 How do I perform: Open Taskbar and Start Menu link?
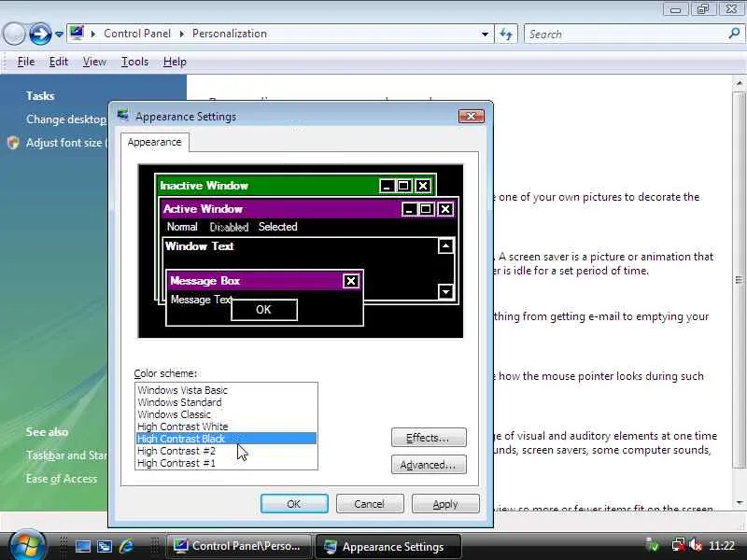(66, 455)
